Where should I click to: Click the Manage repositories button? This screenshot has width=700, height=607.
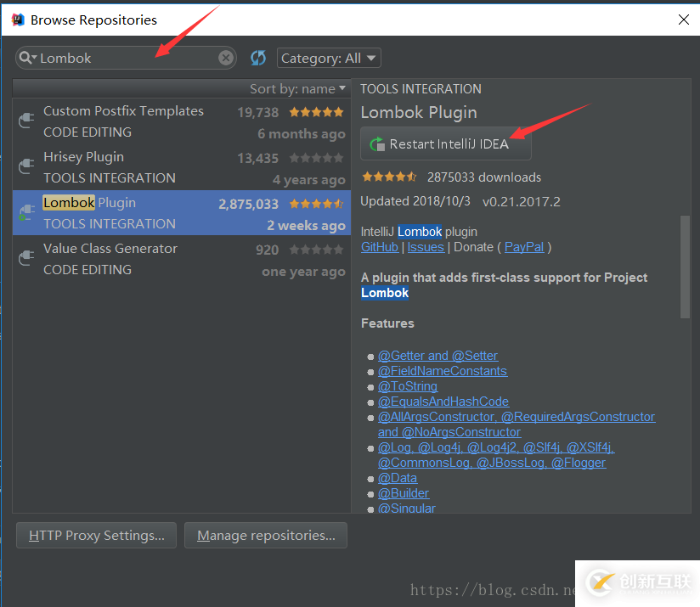click(266, 535)
